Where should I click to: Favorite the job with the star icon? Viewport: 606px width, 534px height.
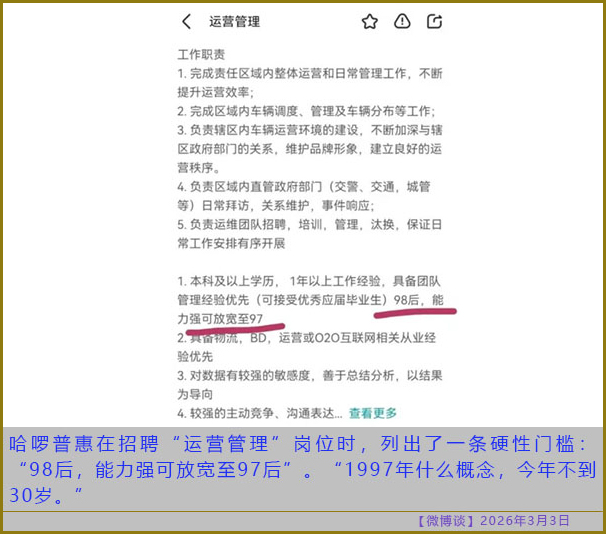369,21
